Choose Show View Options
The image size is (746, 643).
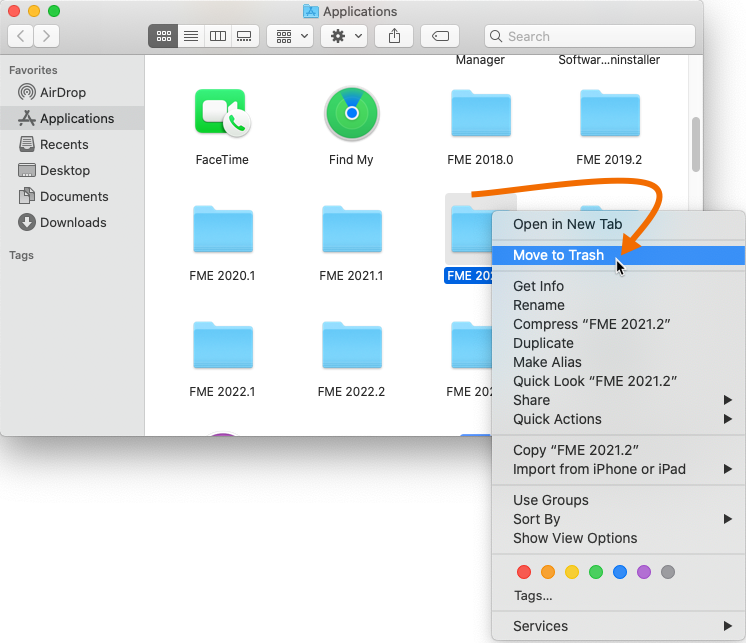tap(618, 538)
